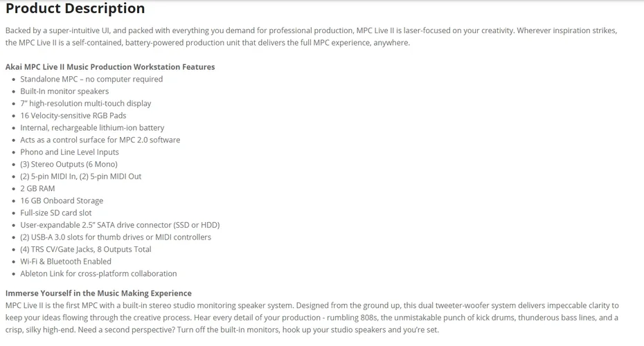Click the 'Akai MPC Live II Music Production Workstation Features' subheading
644x346 pixels.
(x=110, y=67)
